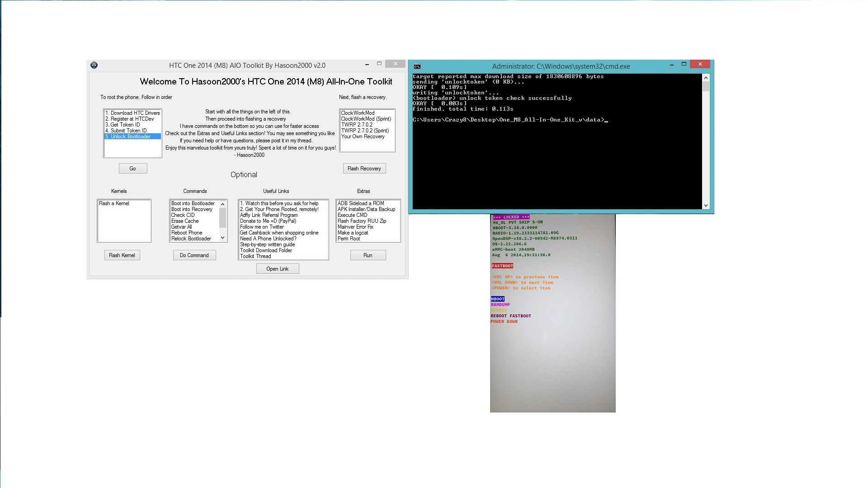Select 'Reboot Phone' command

tap(194, 233)
